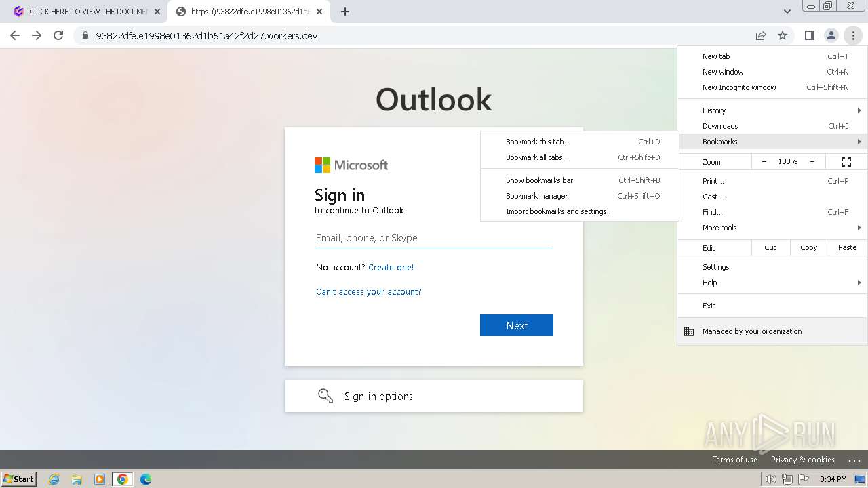Bookmark page with the star icon
The width and height of the screenshot is (868, 488).
click(x=783, y=35)
